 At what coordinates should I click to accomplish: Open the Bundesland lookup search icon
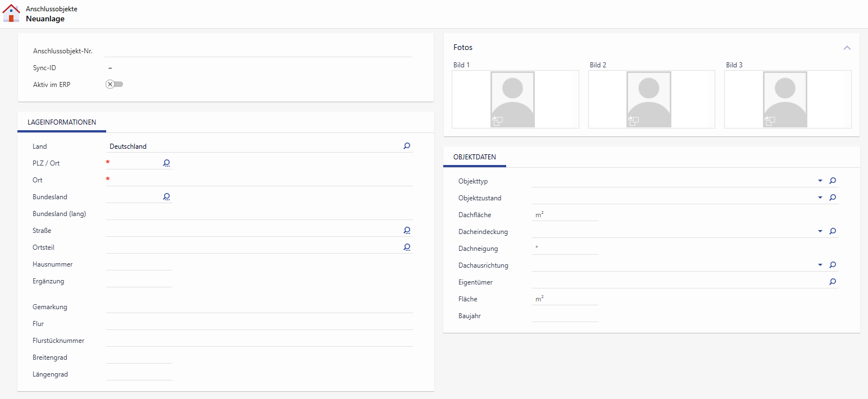tap(167, 196)
